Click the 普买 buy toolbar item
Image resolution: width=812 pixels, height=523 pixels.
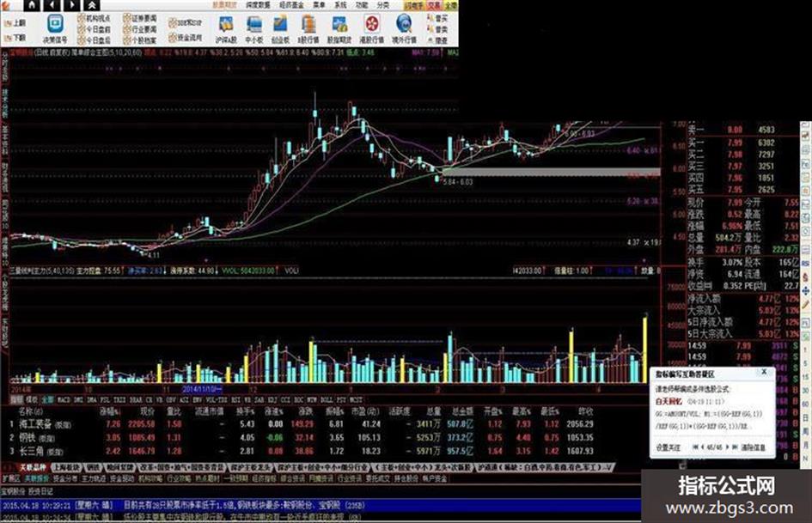click(437, 18)
